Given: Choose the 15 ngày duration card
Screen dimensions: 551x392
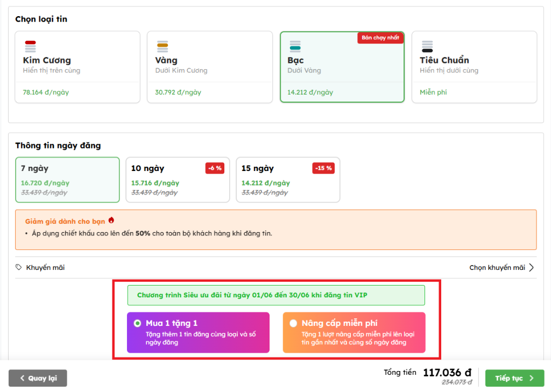Looking at the screenshot, I should point(288,180).
